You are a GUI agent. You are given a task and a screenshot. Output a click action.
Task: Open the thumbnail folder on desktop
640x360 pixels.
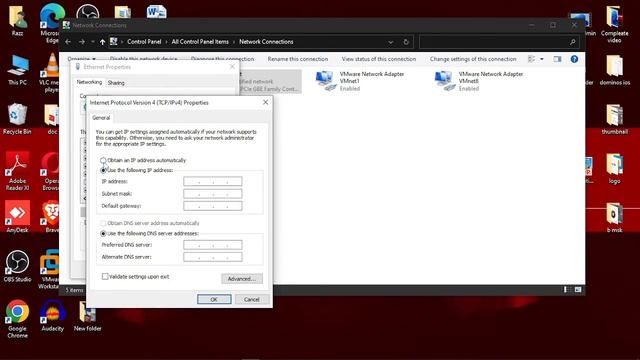[615, 119]
